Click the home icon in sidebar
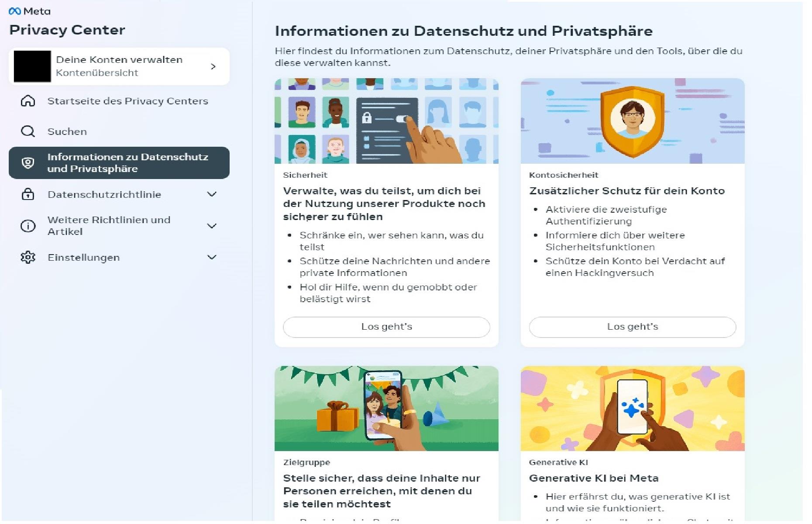Viewport: 812px width, 524px height. click(28, 101)
